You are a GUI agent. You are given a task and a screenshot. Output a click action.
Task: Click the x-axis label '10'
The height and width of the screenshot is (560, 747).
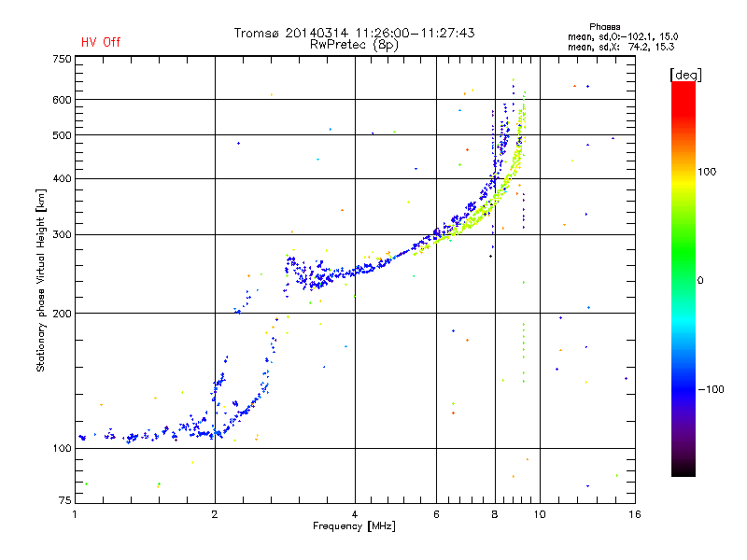coord(540,514)
